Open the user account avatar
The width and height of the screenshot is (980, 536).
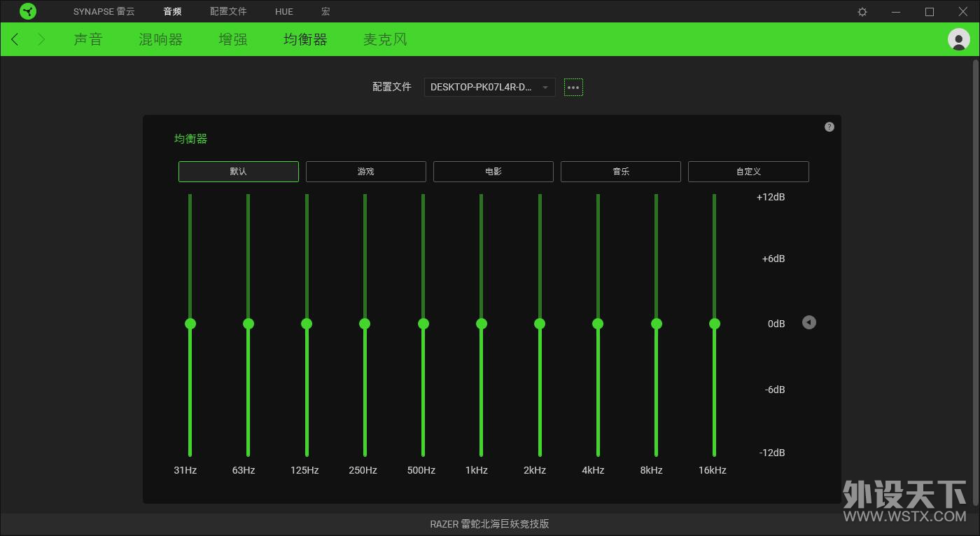(x=958, y=39)
